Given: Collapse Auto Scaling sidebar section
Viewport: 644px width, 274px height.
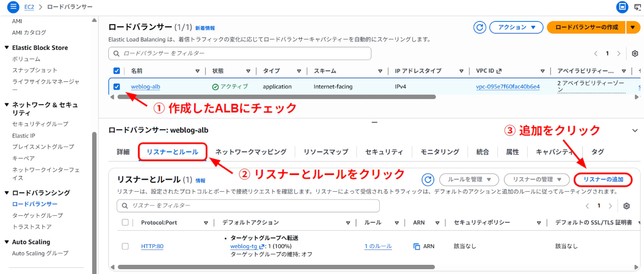Looking at the screenshot, I should (x=7, y=242).
